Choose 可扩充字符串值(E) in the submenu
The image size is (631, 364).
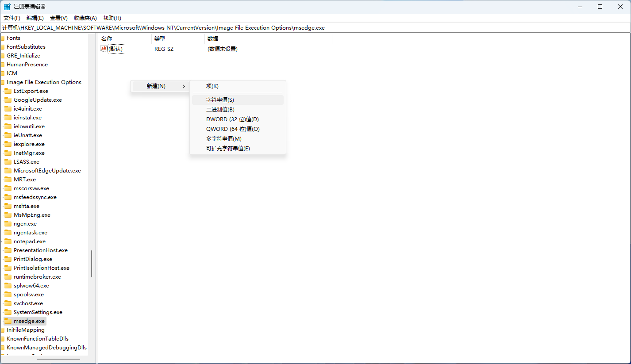tap(238, 149)
